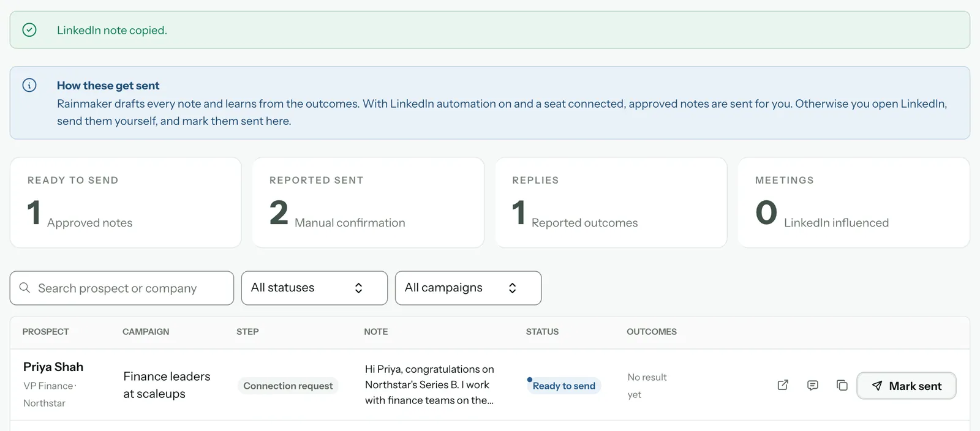This screenshot has width=980, height=431.
Task: Click the STATUS column header
Action: 542,332
